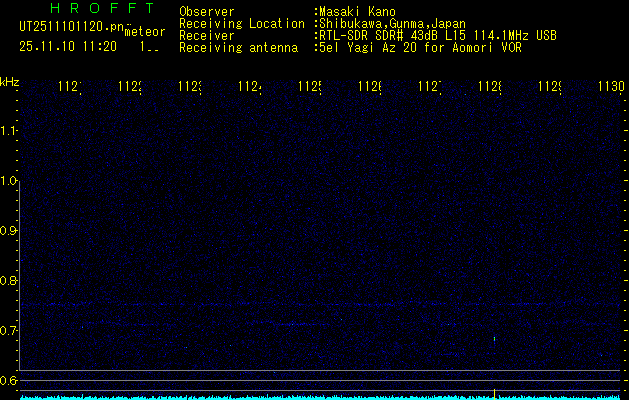The height and width of the screenshot is (400, 629).
Task: Click the 1.0 kHz frequency axis label
Action: click(x=8, y=181)
